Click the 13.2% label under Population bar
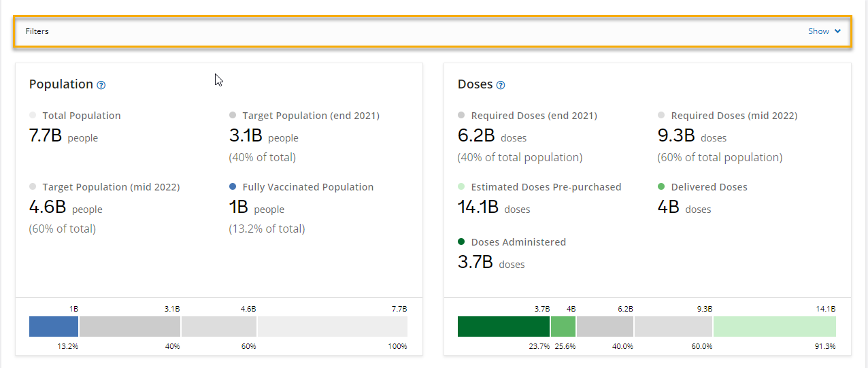 tap(69, 346)
